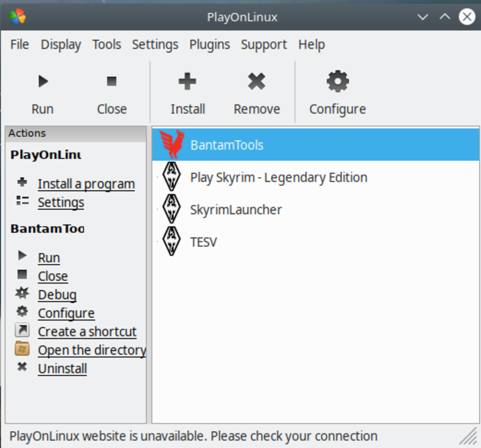This screenshot has height=448, width=481.
Task: Open the Tools menu
Action: click(107, 44)
